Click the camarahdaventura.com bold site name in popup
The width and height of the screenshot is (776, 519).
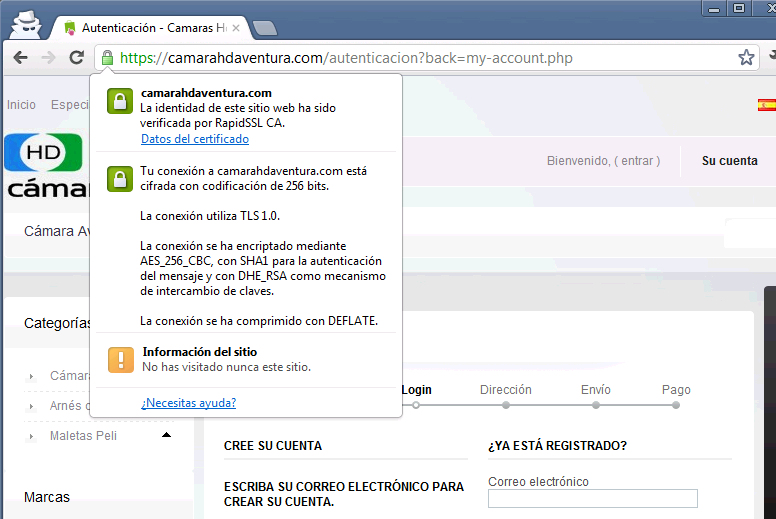[206, 93]
